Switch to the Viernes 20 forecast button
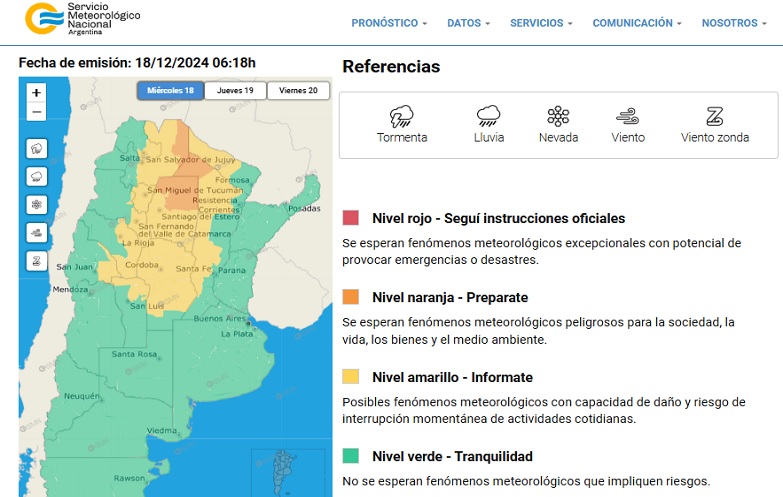Screen dimensions: 783x497 298,91
